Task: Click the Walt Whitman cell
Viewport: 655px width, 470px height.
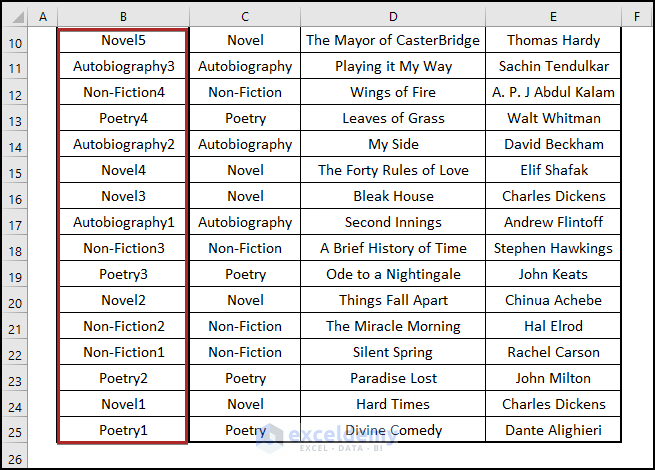Action: click(x=553, y=119)
